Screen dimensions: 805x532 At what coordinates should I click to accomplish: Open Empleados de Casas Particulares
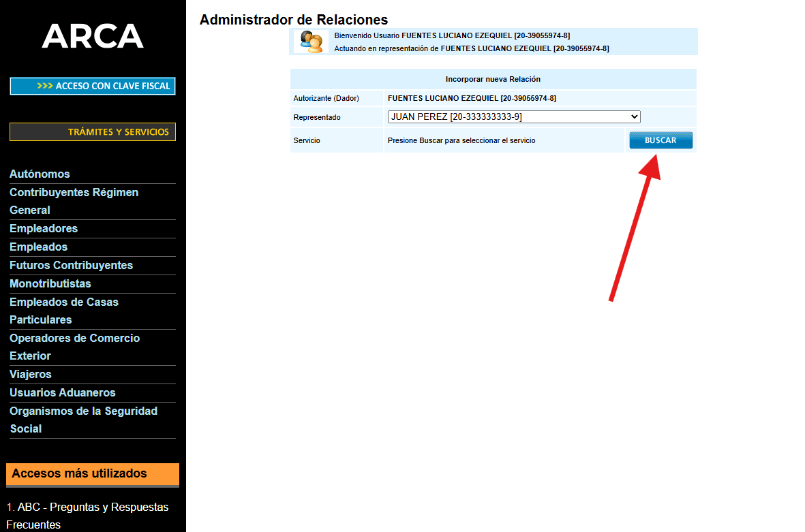click(x=63, y=311)
